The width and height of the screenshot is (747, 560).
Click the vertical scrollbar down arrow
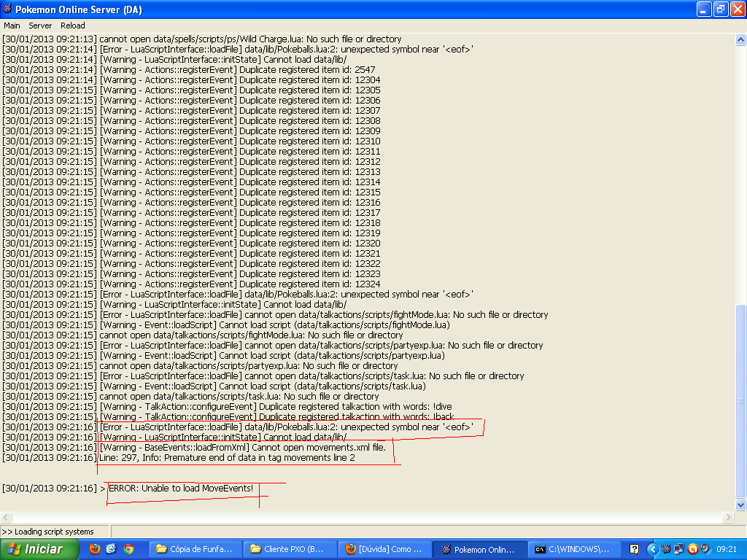pyautogui.click(x=741, y=505)
